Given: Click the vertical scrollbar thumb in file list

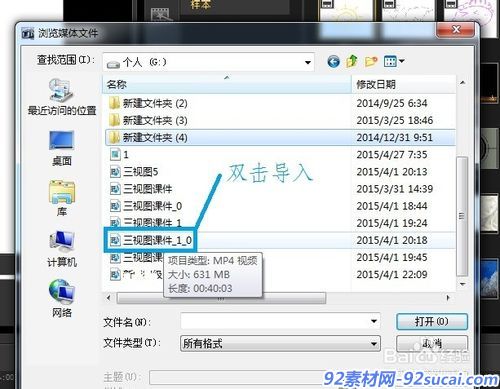Looking at the screenshot, I should point(462,216).
